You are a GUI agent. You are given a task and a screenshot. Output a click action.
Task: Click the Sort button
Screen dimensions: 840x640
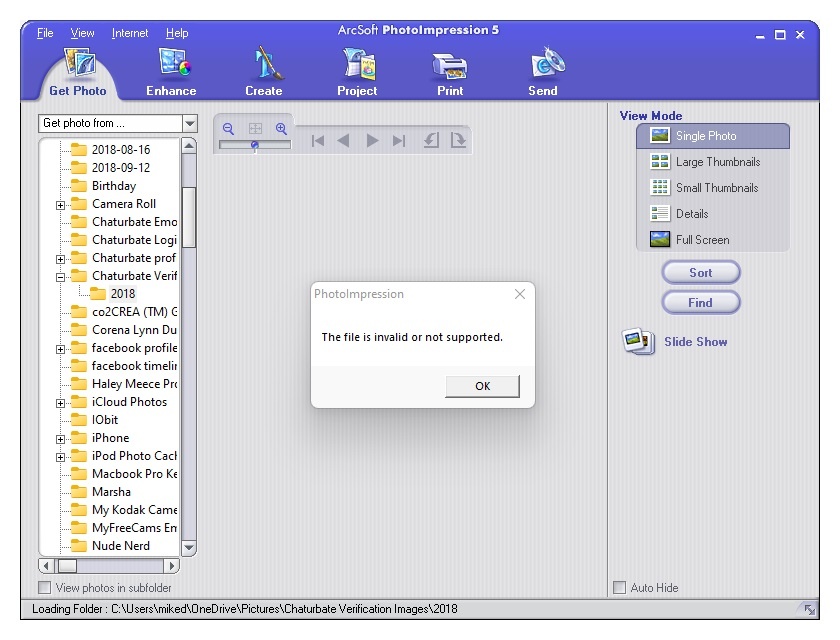pos(700,272)
